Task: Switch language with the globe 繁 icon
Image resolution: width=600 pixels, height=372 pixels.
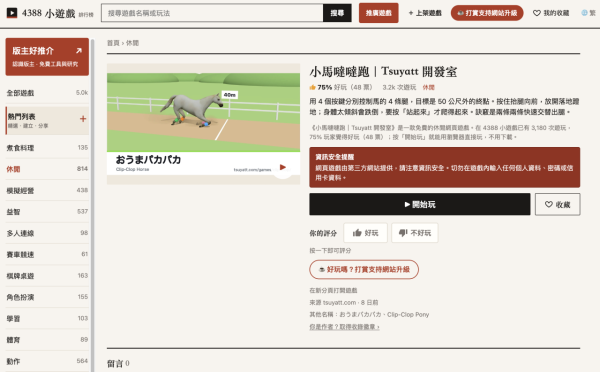Action: click(589, 13)
